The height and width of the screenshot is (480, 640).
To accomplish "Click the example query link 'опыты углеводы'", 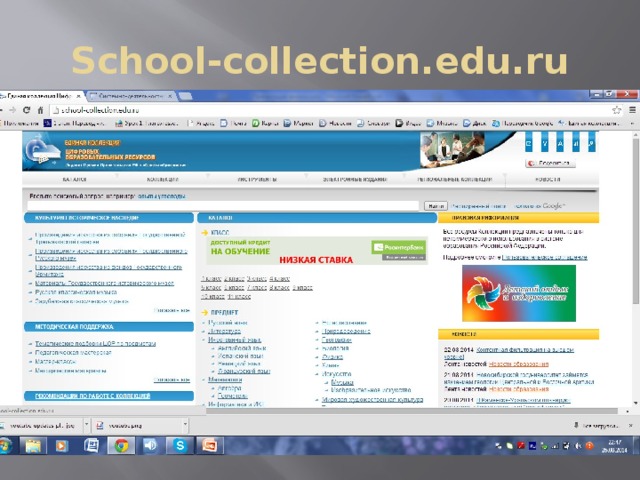I will click(x=162, y=196).
